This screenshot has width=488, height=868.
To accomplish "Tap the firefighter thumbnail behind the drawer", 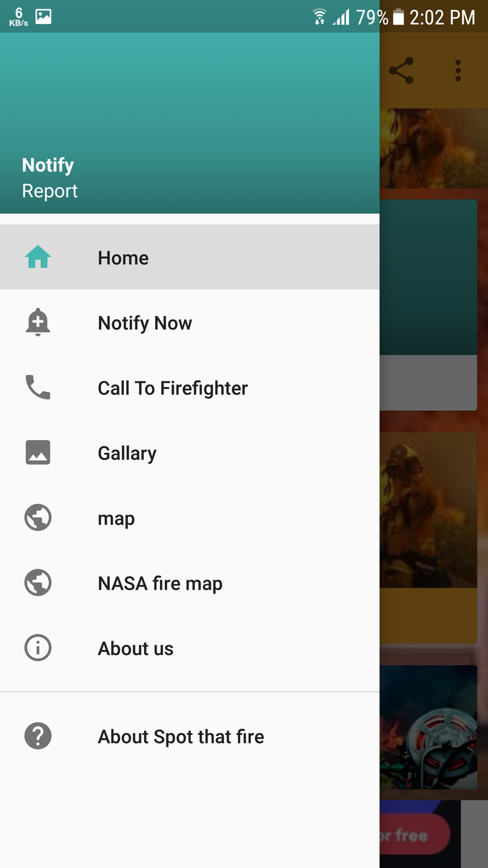I will [x=428, y=510].
